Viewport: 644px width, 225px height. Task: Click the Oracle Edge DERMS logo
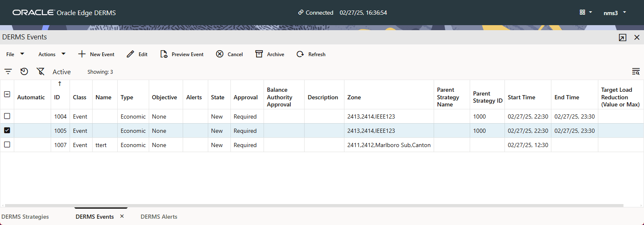[x=64, y=13]
